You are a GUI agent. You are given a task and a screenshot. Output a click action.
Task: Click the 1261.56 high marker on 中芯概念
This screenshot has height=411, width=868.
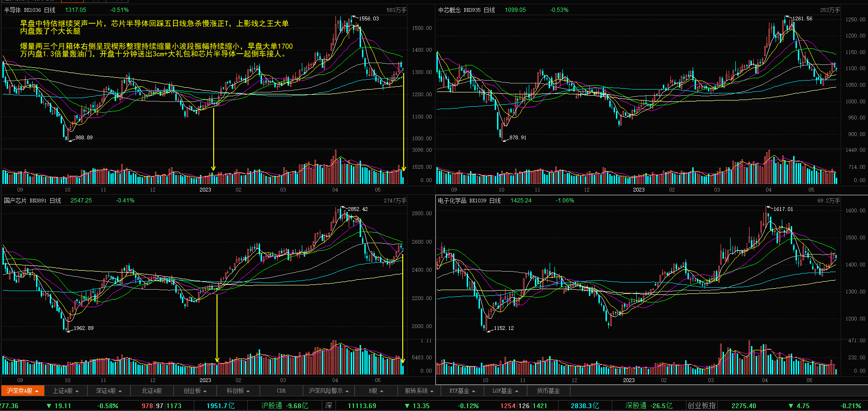[802, 18]
